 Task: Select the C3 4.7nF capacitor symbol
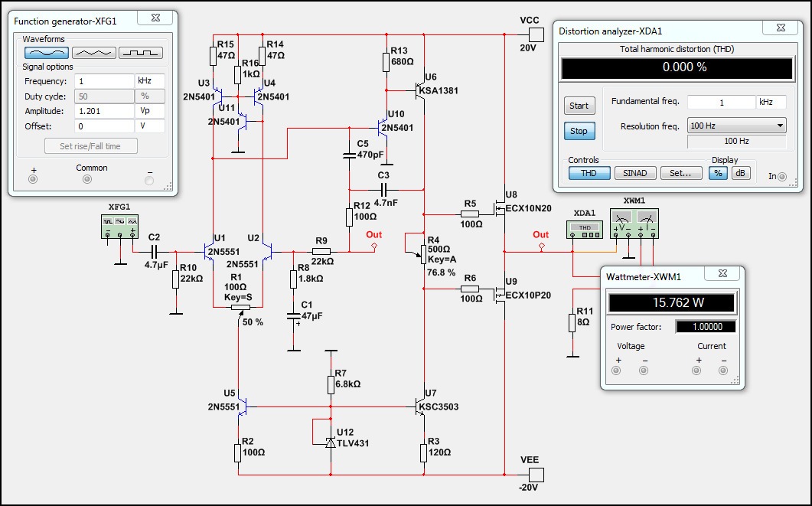point(383,189)
